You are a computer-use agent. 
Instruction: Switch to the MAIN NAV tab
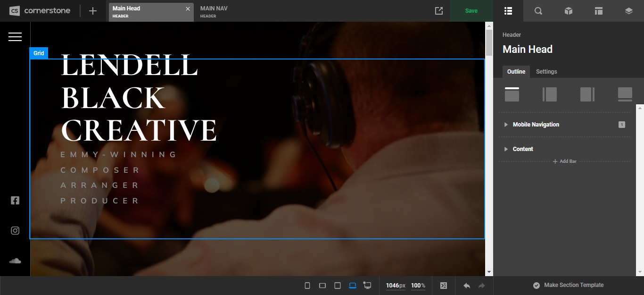pos(214,11)
